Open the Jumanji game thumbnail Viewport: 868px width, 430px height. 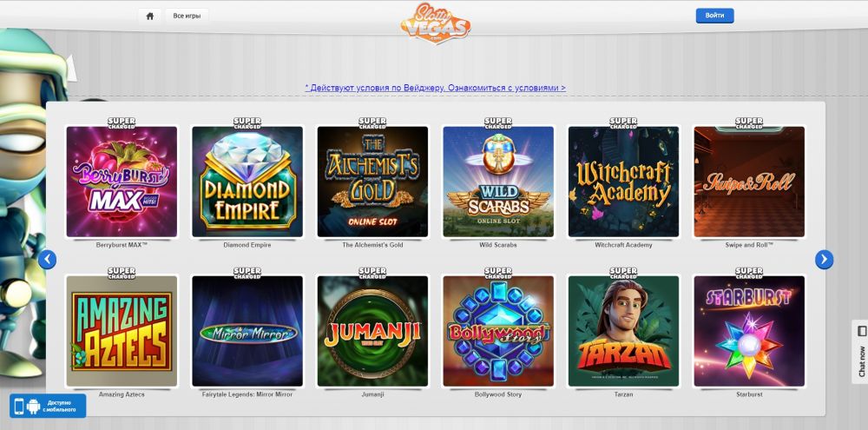click(372, 331)
